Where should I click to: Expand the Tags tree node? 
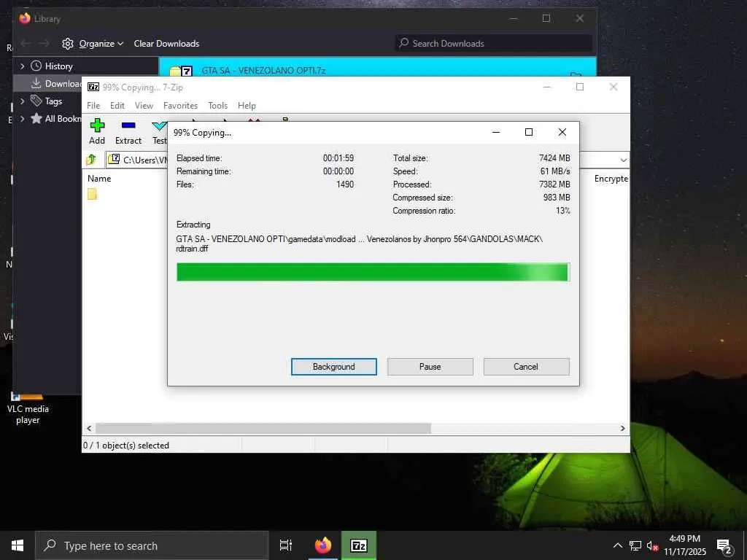(x=22, y=101)
